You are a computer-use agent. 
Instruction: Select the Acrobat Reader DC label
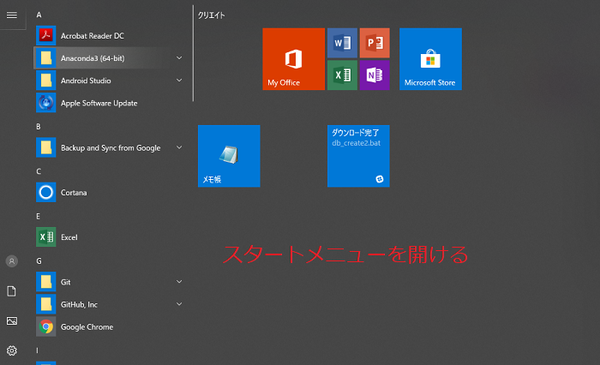(92, 36)
